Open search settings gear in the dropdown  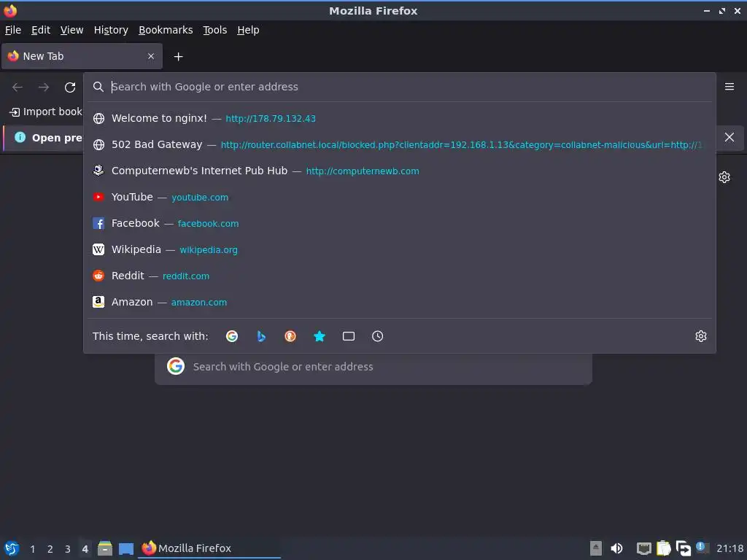[701, 336]
